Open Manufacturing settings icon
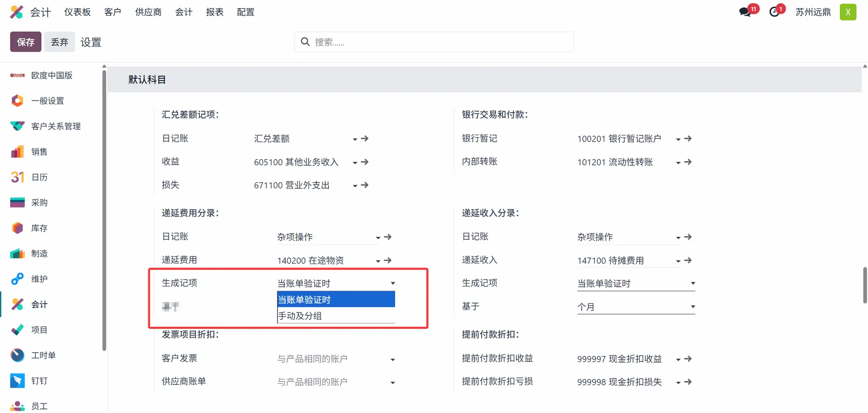Viewport: 868px width, 413px height. click(17, 254)
